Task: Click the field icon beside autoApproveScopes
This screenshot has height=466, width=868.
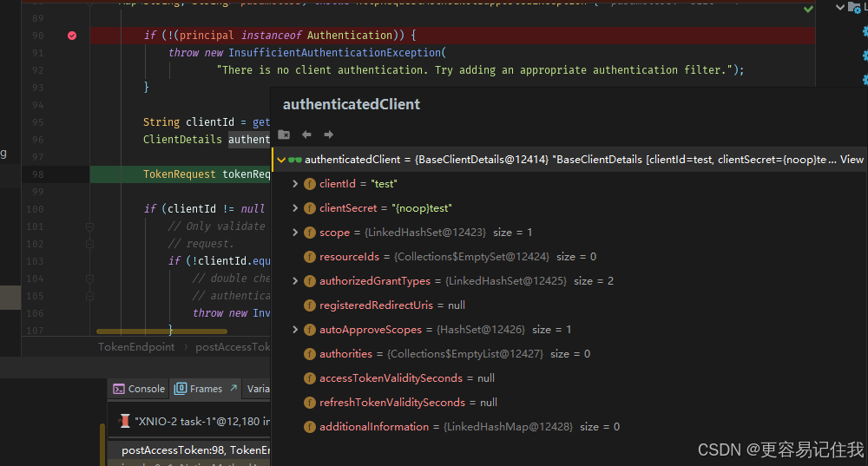Action: point(310,330)
